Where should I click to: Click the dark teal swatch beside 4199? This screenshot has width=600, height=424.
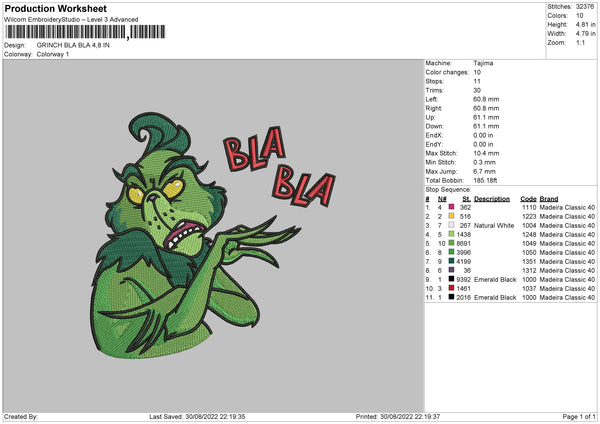452,261
